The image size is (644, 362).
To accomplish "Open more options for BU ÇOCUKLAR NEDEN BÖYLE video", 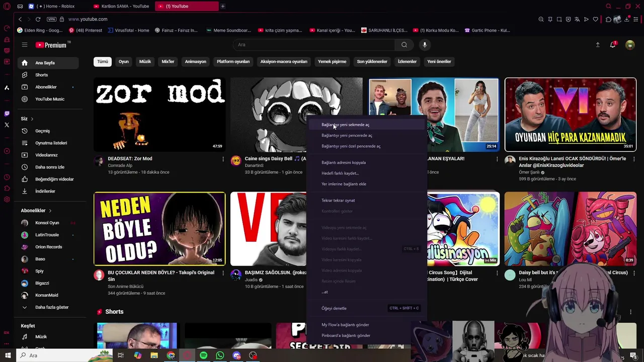I will pyautogui.click(x=223, y=273).
